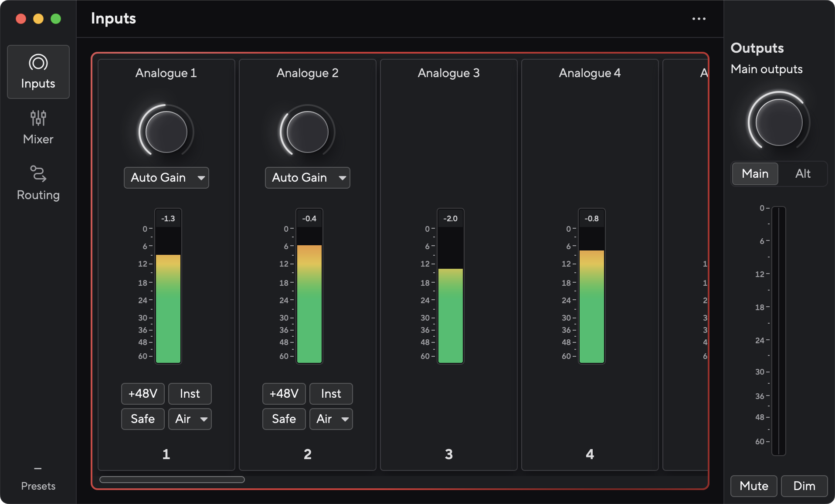Image resolution: width=835 pixels, height=504 pixels.
Task: Mute the main outputs
Action: point(754,486)
